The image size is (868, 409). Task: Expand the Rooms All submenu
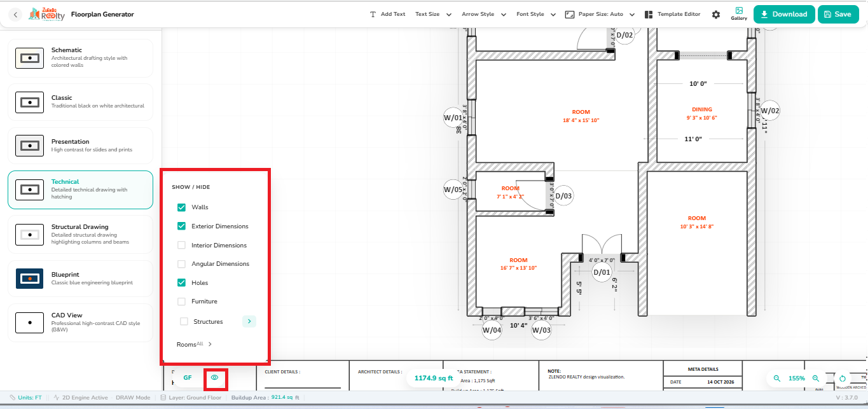[194, 344]
